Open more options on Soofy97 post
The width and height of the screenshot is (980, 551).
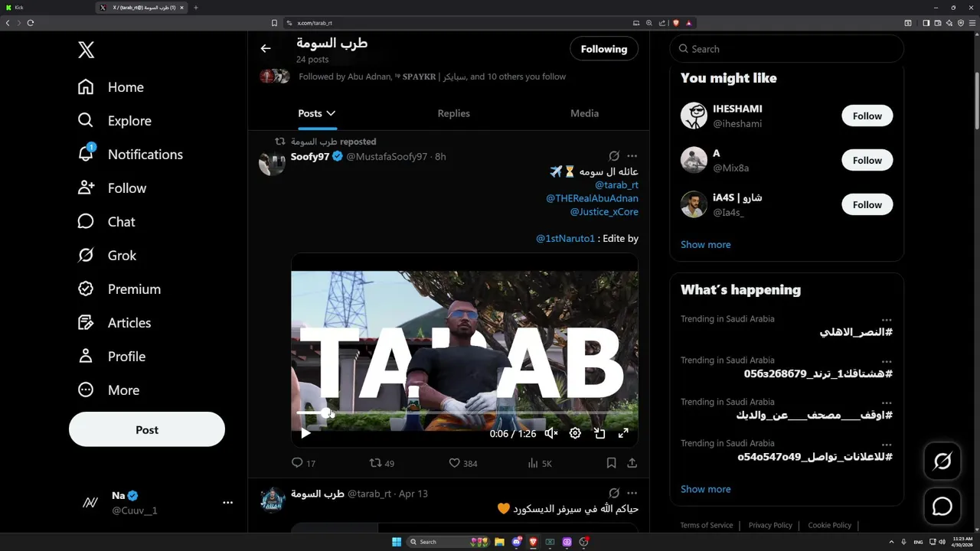[x=632, y=156]
